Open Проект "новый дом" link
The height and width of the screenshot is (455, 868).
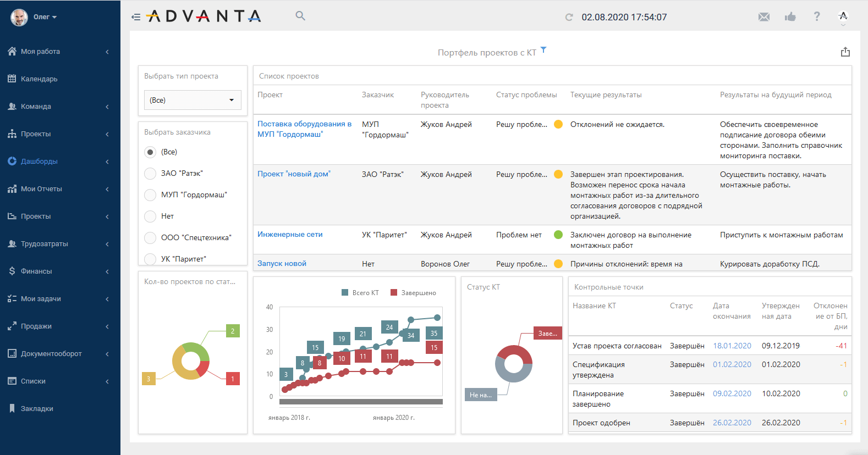click(294, 174)
